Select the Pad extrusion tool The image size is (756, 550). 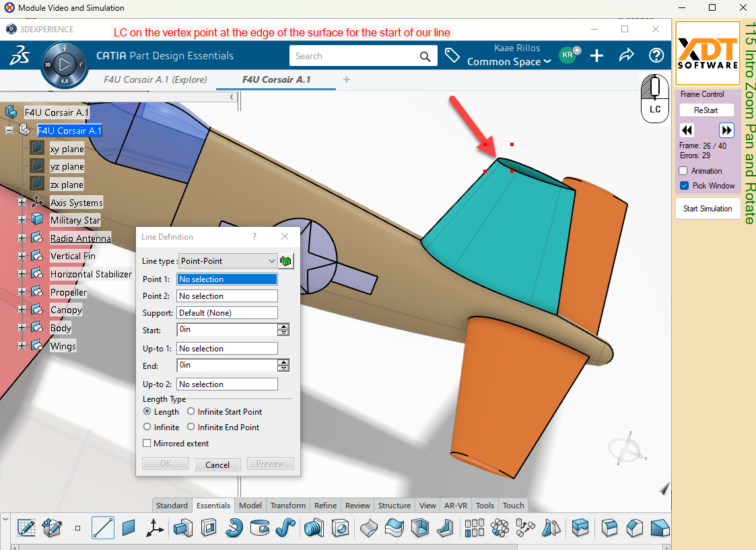pyautogui.click(x=183, y=528)
